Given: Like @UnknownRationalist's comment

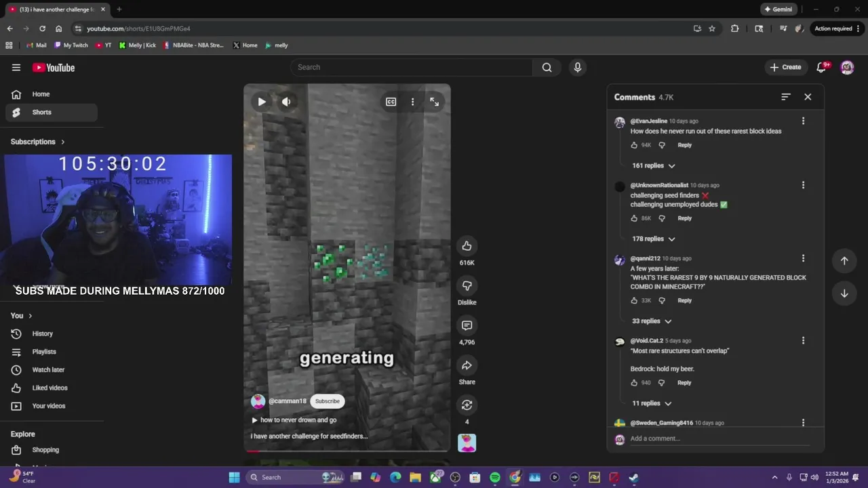Looking at the screenshot, I should click(x=635, y=218).
